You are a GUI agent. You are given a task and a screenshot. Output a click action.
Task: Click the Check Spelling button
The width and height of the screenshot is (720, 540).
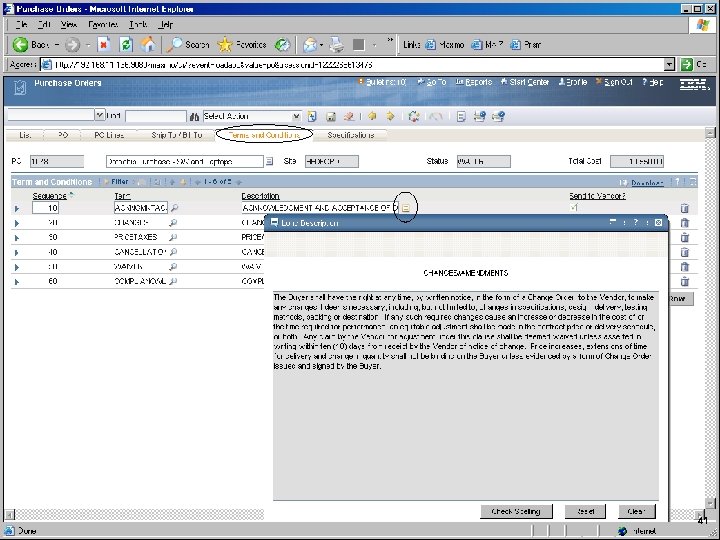pos(516,511)
